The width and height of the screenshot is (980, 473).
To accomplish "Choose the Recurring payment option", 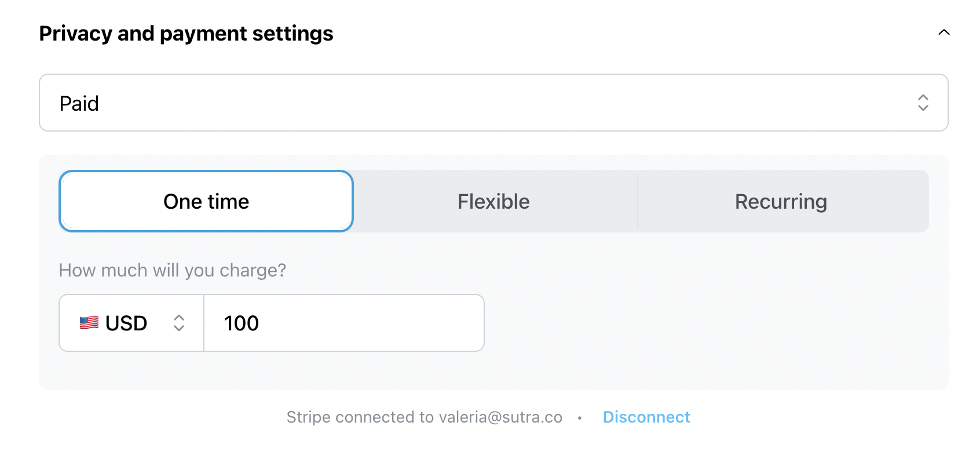I will pos(781,201).
